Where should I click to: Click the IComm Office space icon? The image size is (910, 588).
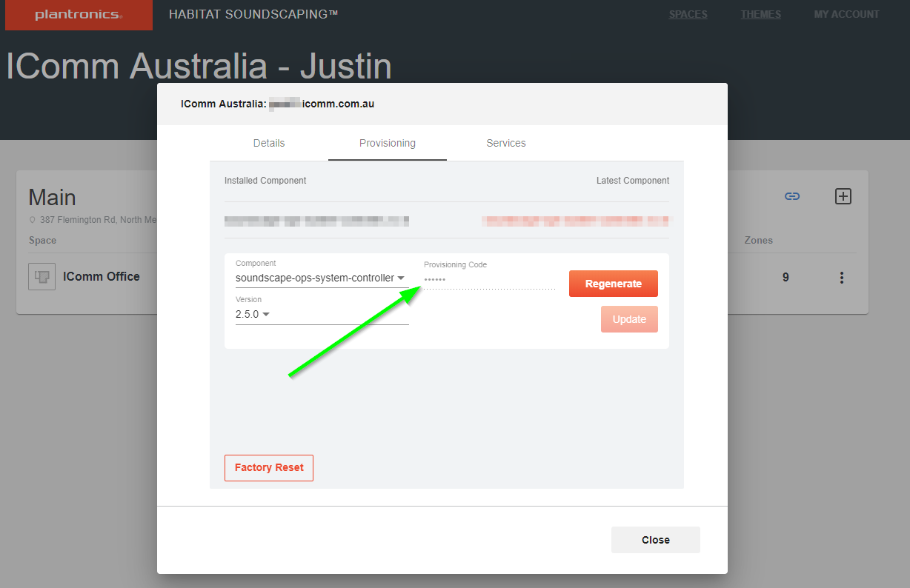(41, 277)
